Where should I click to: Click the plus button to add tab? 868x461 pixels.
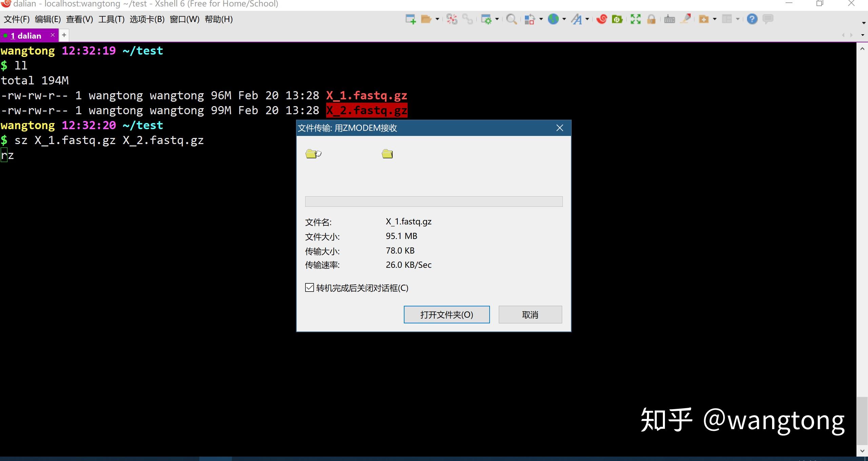64,35
